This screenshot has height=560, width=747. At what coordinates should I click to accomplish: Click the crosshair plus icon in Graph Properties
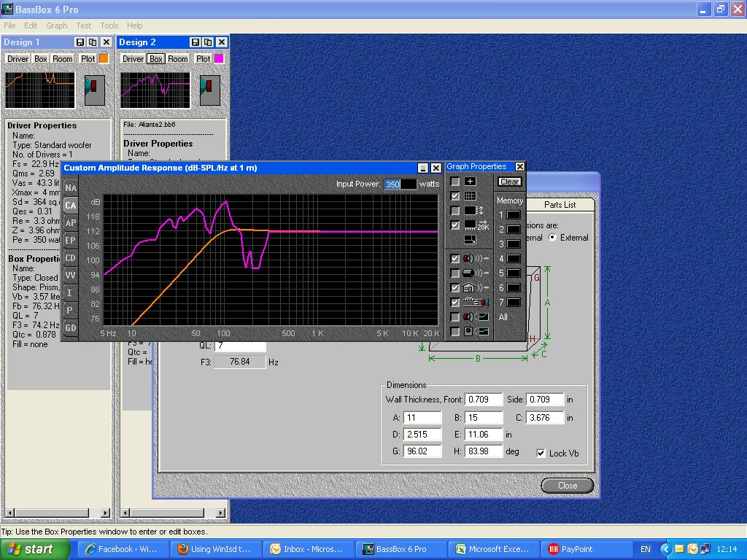pyautogui.click(x=471, y=182)
